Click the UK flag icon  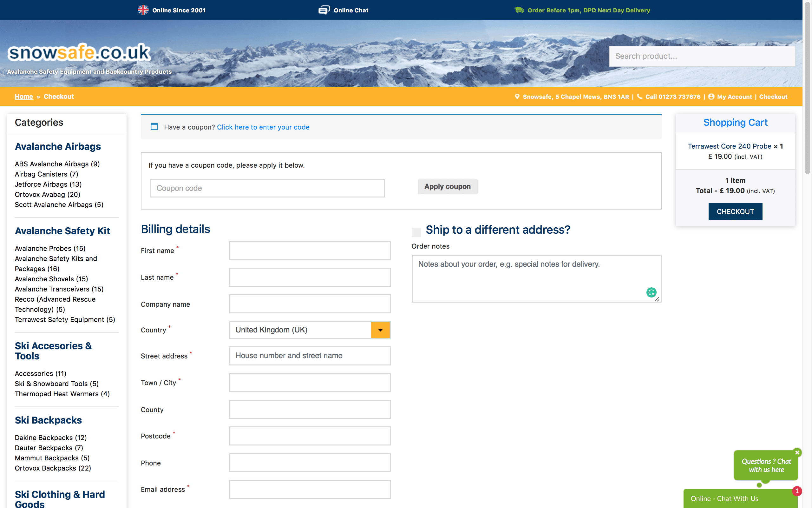143,10
